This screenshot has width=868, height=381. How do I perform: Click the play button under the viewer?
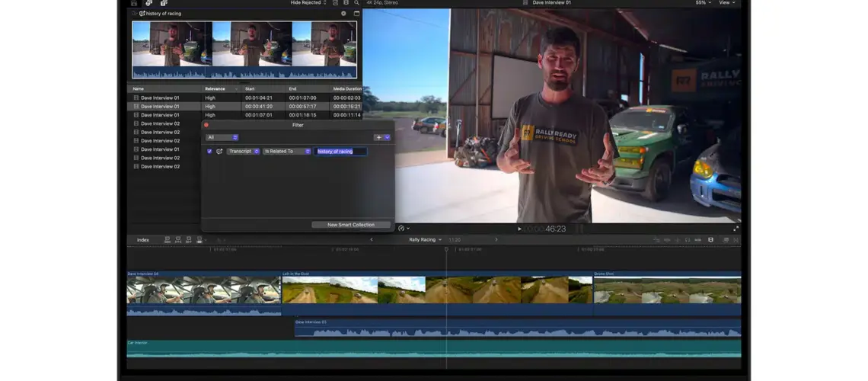pyautogui.click(x=520, y=229)
